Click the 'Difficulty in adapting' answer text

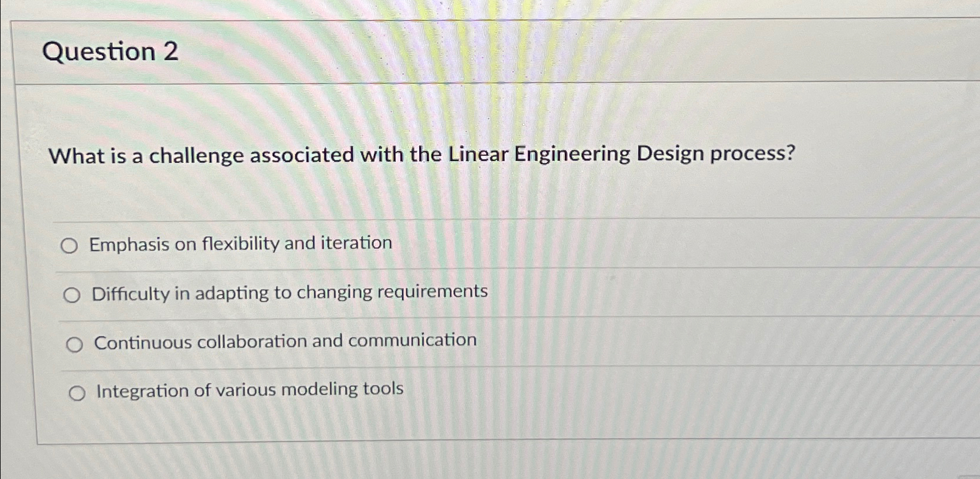pyautogui.click(x=289, y=292)
